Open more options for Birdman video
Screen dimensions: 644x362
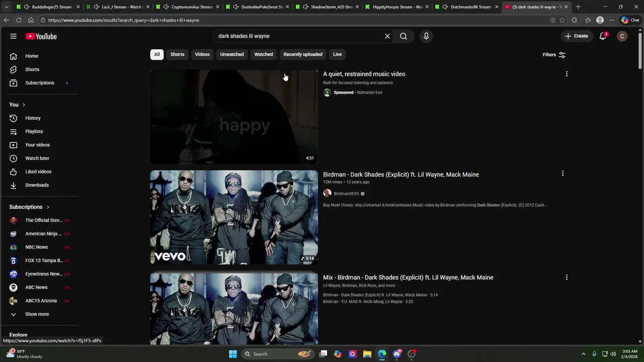(562, 173)
